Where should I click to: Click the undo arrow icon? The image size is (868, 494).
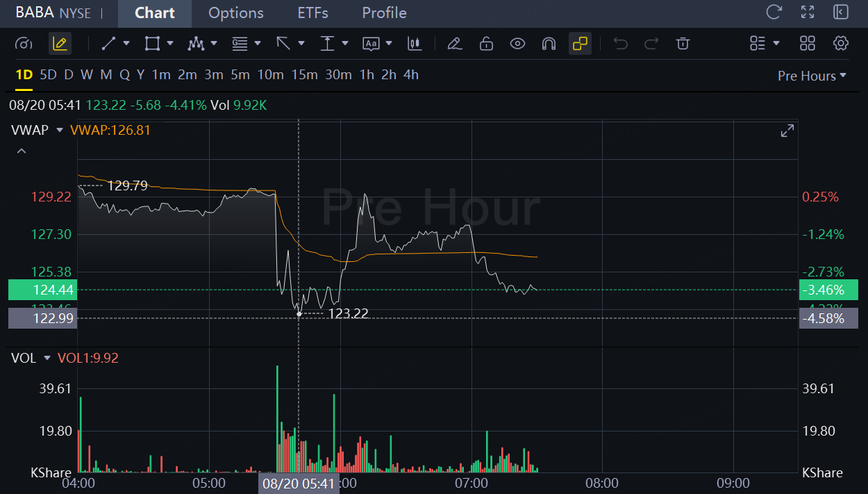pos(620,44)
